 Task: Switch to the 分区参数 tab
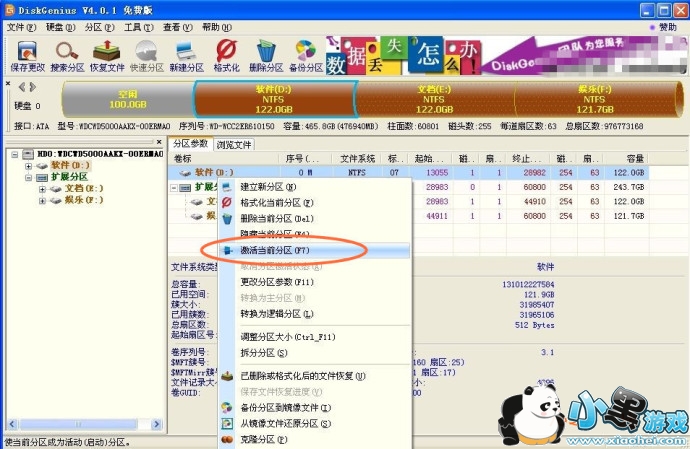(x=190, y=144)
